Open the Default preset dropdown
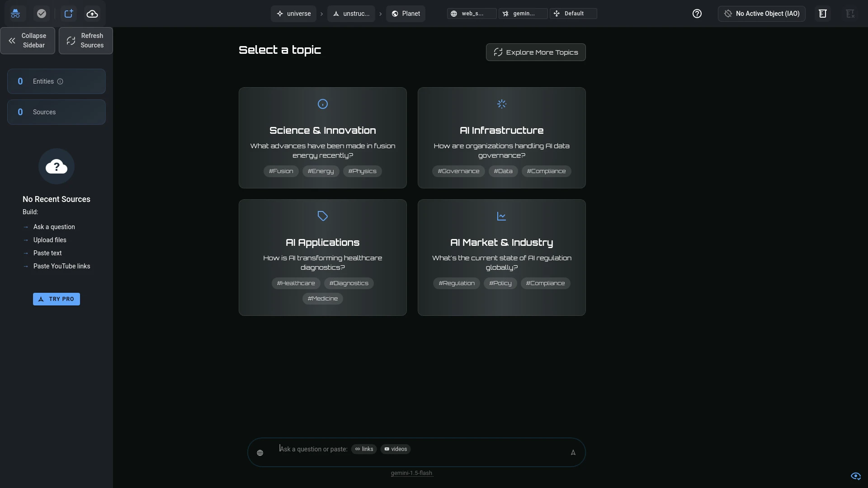Image resolution: width=868 pixels, height=488 pixels. tap(573, 14)
